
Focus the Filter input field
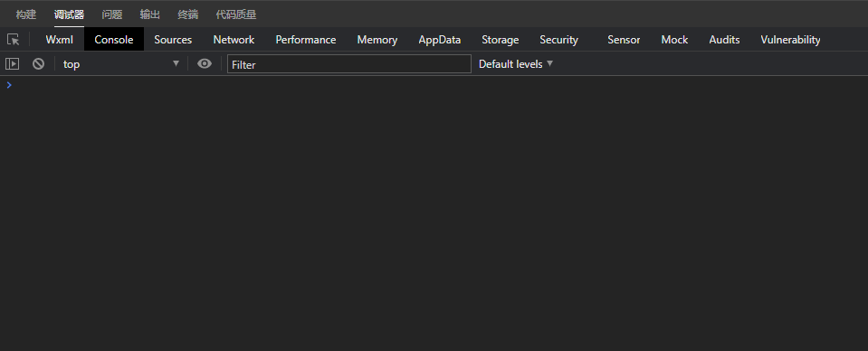(x=348, y=64)
